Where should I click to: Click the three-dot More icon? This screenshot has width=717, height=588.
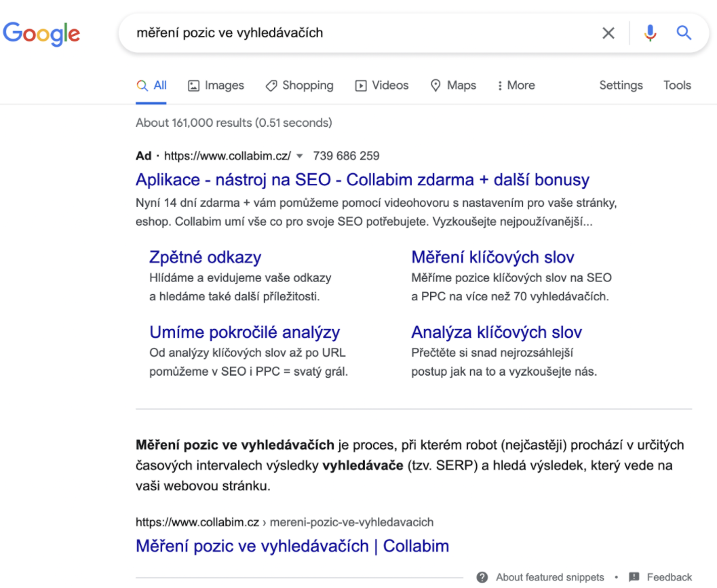pos(500,85)
